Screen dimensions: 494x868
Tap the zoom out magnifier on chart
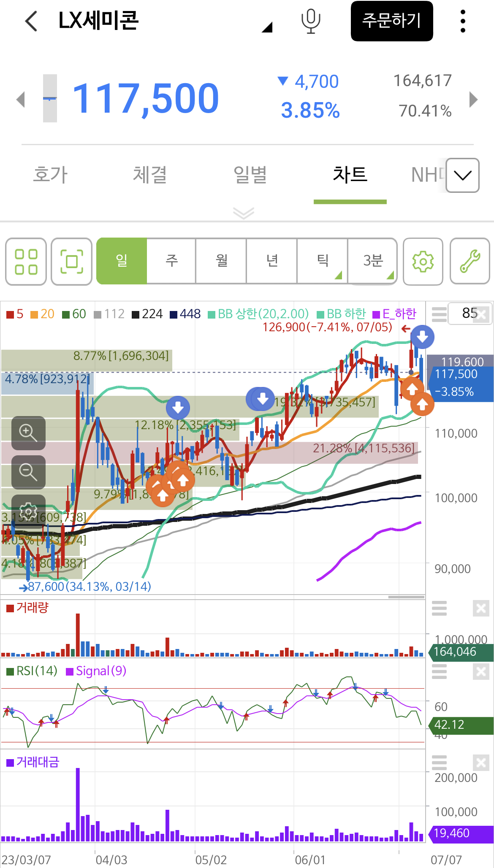(x=28, y=472)
